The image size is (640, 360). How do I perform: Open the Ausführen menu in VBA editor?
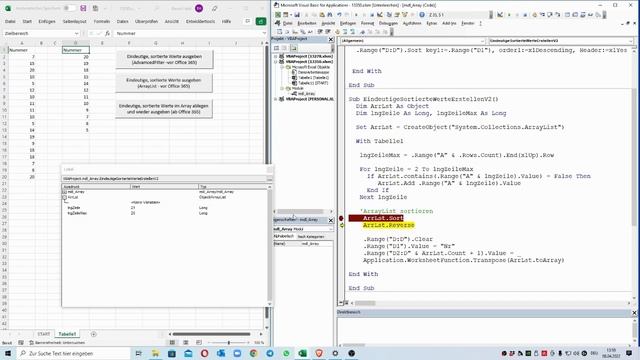(x=412, y=23)
